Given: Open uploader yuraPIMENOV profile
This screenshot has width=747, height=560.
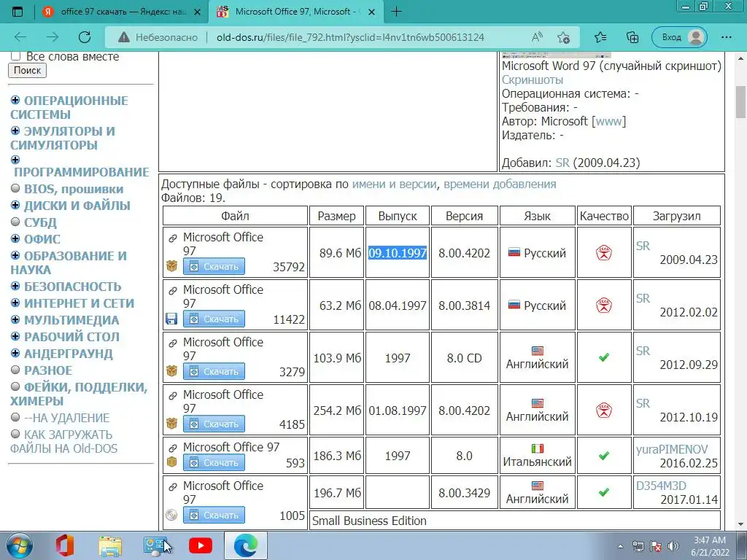Looking at the screenshot, I should click(672, 449).
